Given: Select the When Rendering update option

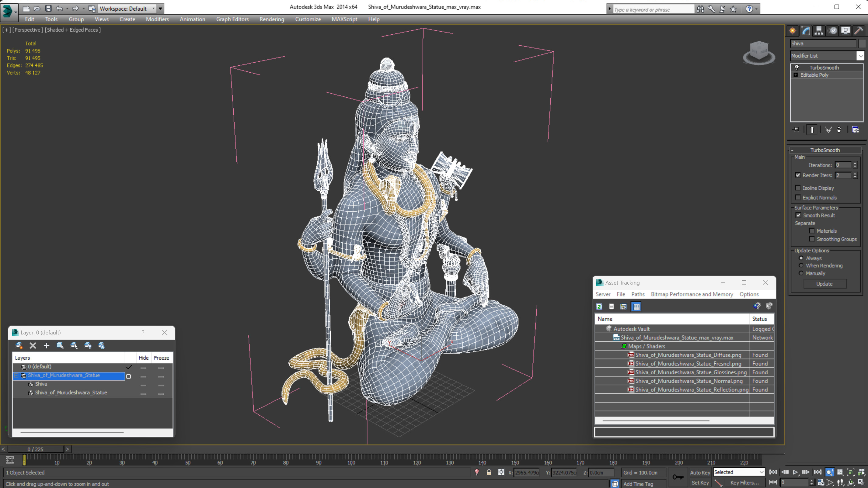Looking at the screenshot, I should tap(801, 265).
